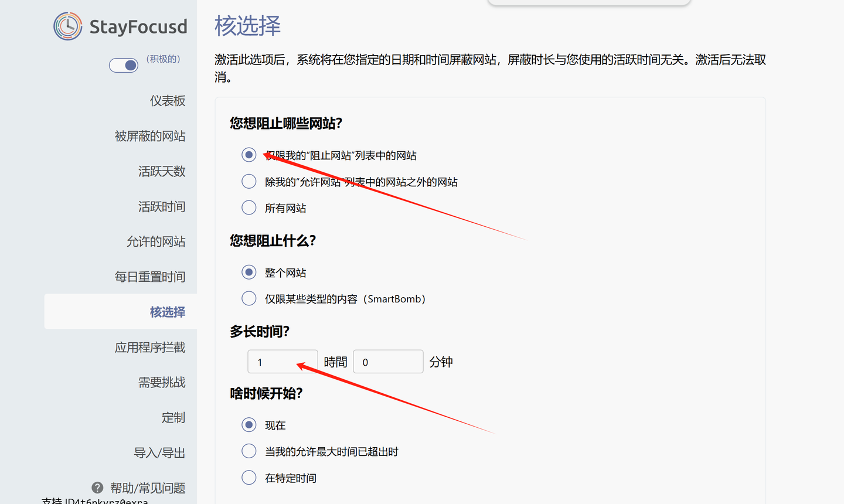Select all sites except allowed list option
This screenshot has height=504, width=844.
[x=249, y=181]
